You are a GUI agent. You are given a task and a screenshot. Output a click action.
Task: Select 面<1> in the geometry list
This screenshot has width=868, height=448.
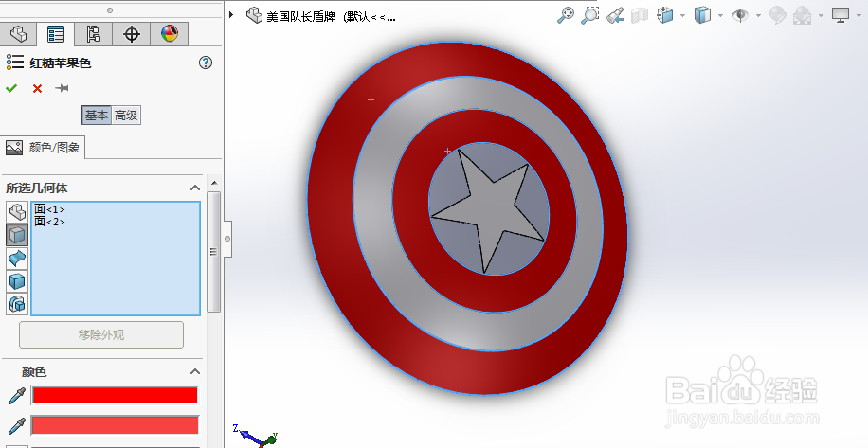point(49,209)
